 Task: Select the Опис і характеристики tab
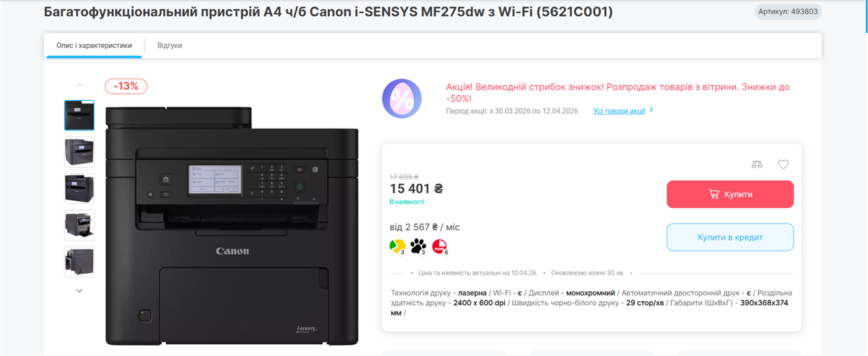click(94, 45)
